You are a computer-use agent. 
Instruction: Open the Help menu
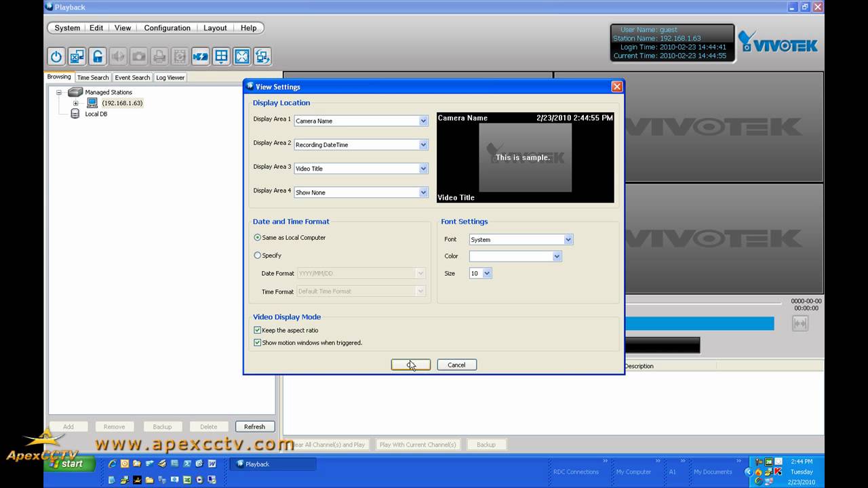click(x=248, y=28)
